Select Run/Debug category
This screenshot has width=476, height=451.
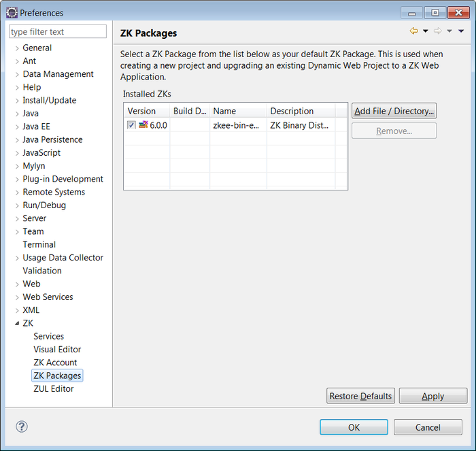[x=44, y=205]
